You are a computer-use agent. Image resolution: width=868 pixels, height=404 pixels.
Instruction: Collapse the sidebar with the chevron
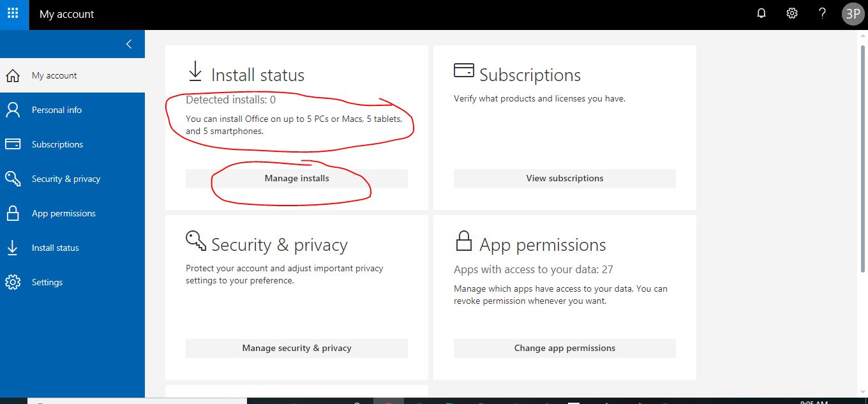(129, 44)
